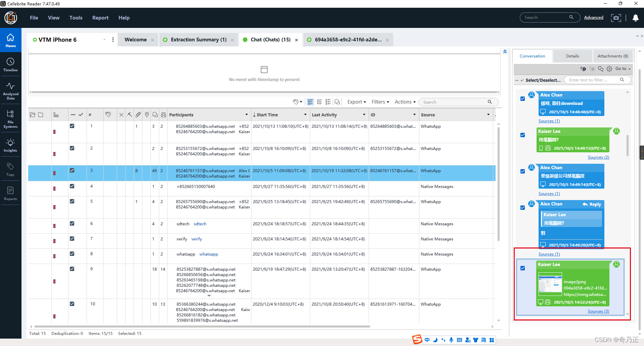
Task: Open Analyzed Data section
Action: (x=10, y=91)
